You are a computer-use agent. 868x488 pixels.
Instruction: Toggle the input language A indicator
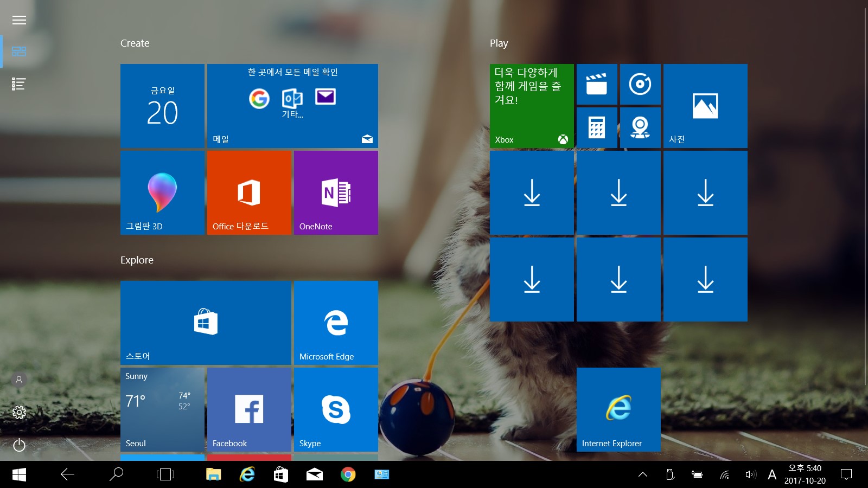772,475
